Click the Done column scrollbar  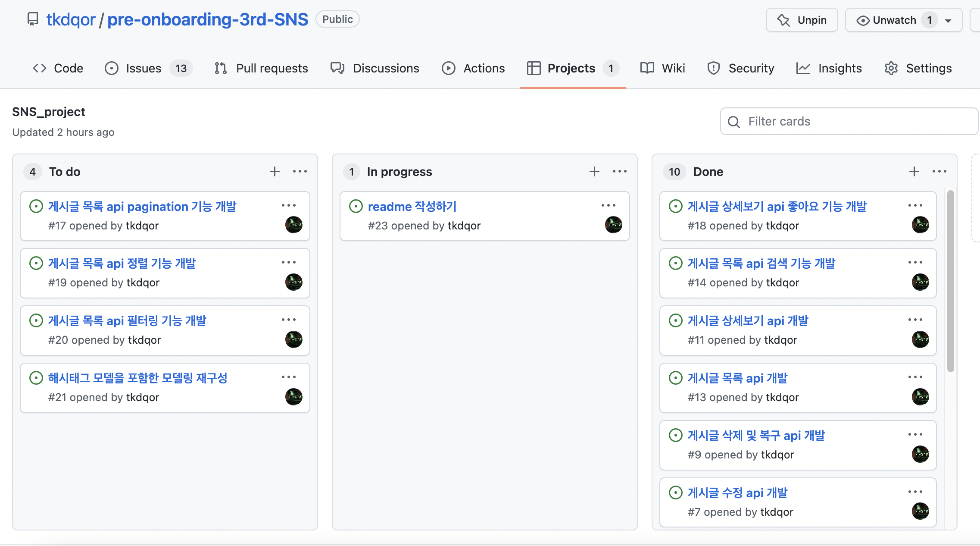tap(951, 281)
